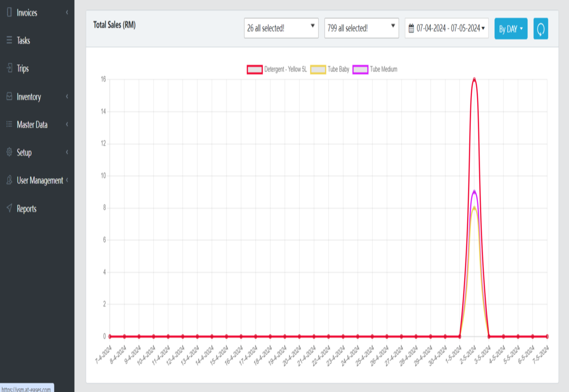The height and width of the screenshot is (392, 569).
Task: Click the Reports arrow icon
Action: 9,208
